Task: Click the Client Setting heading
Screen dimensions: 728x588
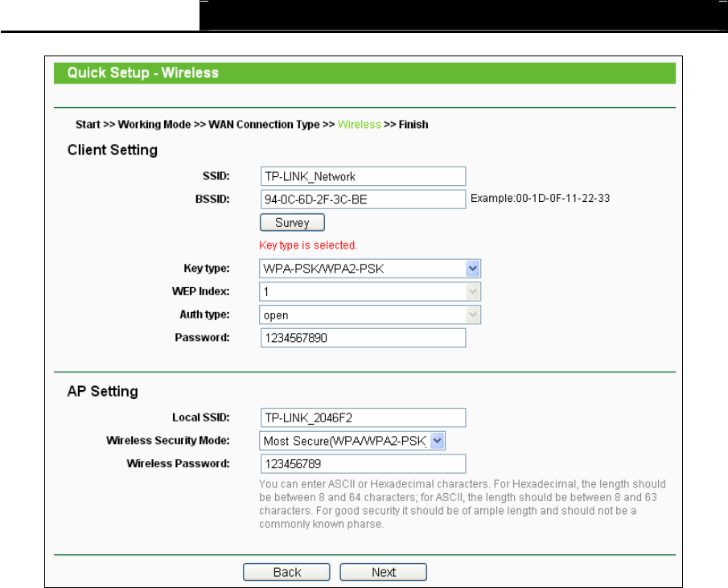Action: pos(113,150)
